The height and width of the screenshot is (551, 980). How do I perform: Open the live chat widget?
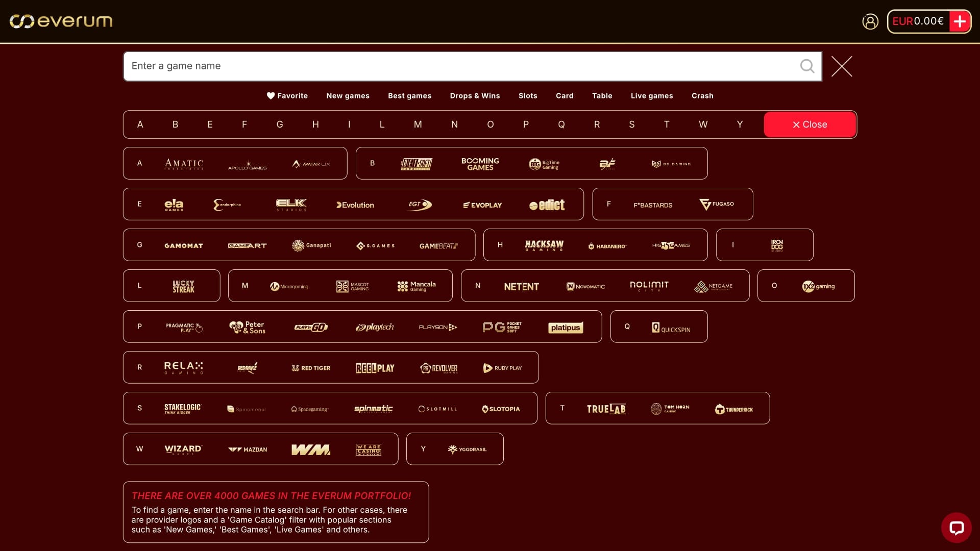pos(956,528)
